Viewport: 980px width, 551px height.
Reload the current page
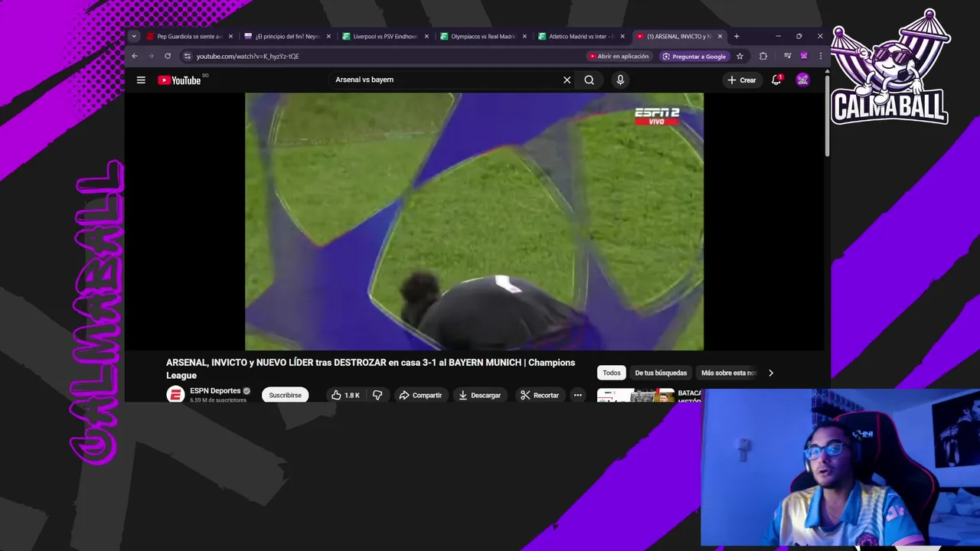tap(168, 56)
